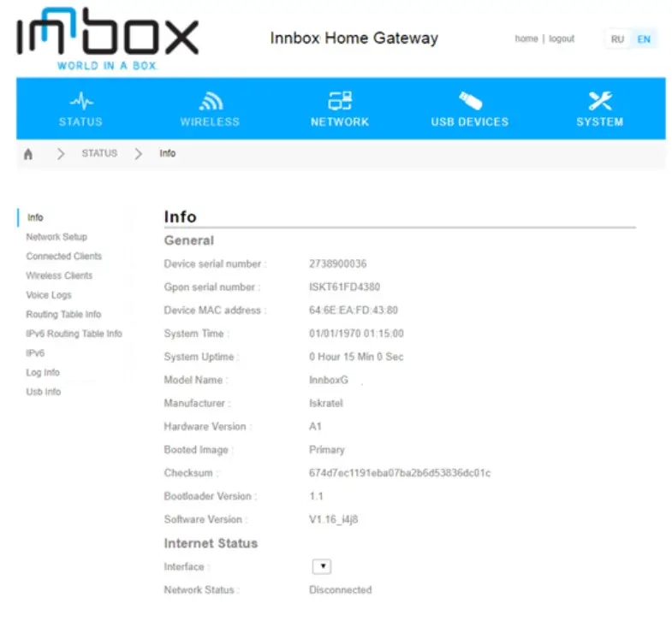Click the checksum hash value
Screen dimensions: 672x627
click(x=400, y=473)
